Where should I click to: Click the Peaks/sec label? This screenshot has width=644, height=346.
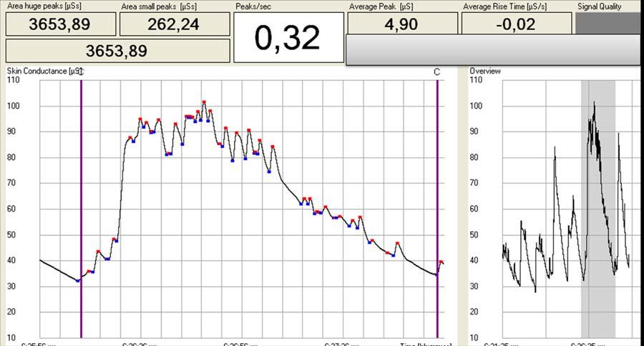(253, 6)
